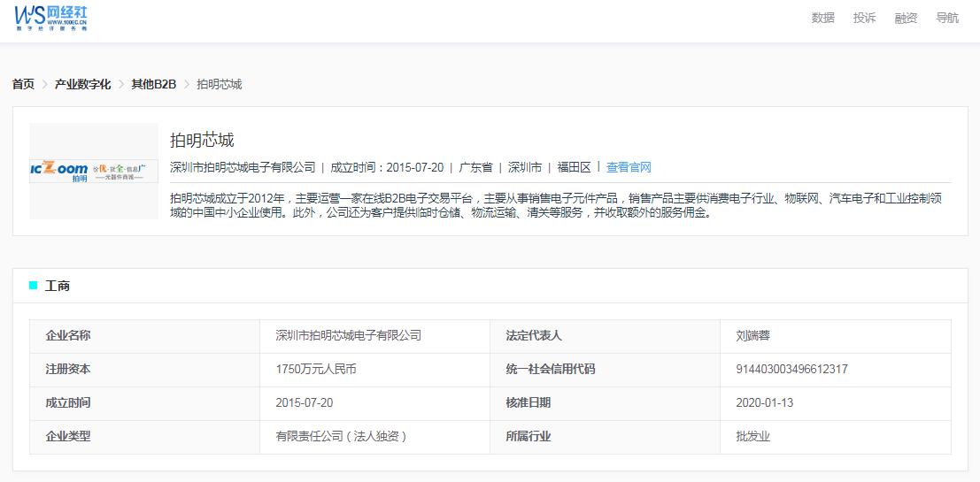Click 广东省 in company header
Viewport: 980px width, 482px height.
click(475, 167)
